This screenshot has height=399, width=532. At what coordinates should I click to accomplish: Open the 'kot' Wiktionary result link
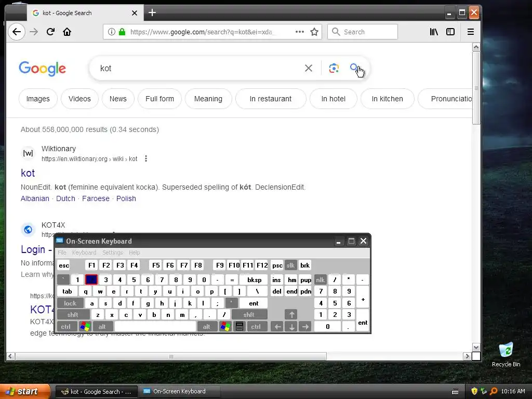(28, 173)
